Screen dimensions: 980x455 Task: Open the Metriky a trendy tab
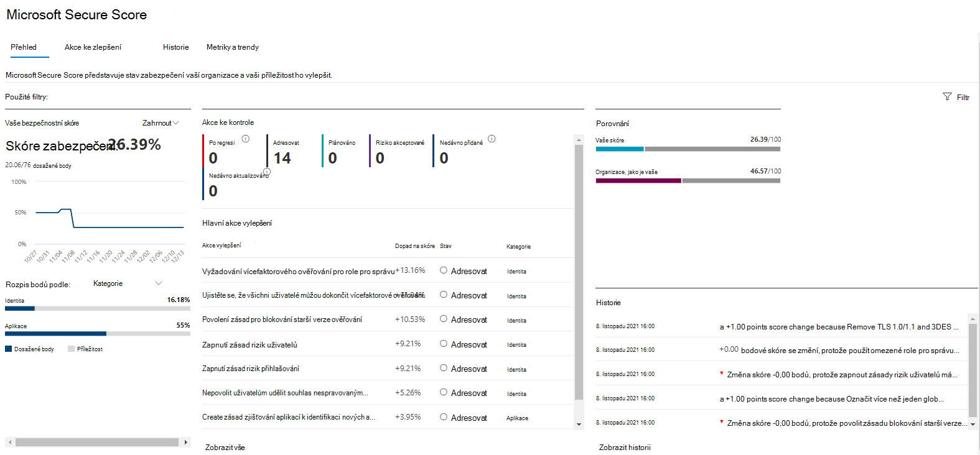click(x=233, y=47)
